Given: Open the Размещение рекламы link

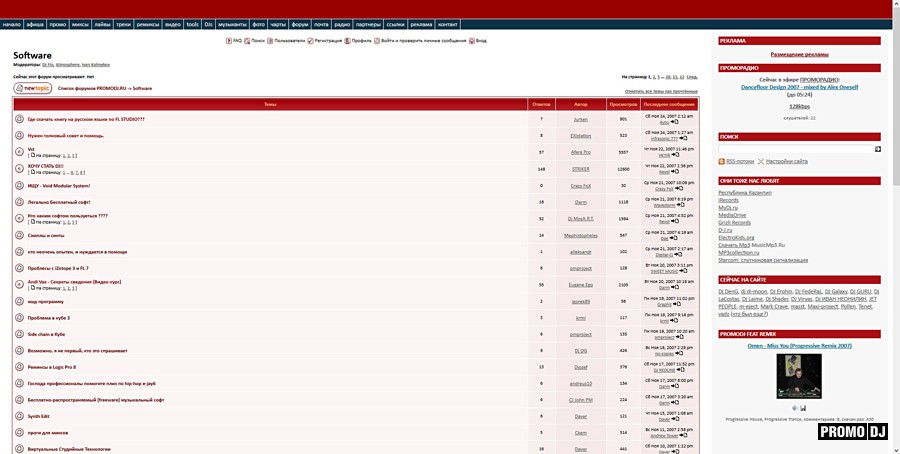Looking at the screenshot, I should [x=799, y=55].
